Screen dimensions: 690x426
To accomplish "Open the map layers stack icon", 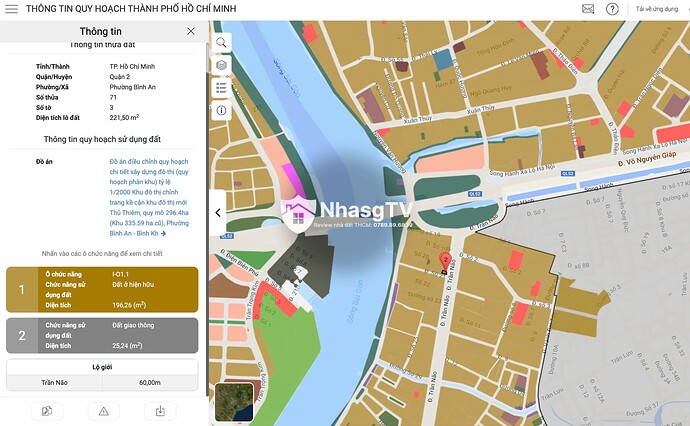I will tap(221, 65).
